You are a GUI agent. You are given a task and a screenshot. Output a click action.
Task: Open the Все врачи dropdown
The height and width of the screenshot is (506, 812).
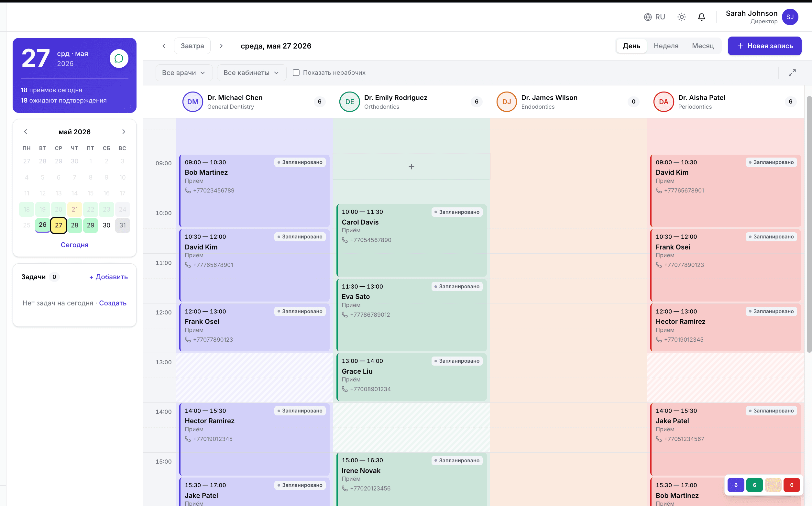[184, 72]
